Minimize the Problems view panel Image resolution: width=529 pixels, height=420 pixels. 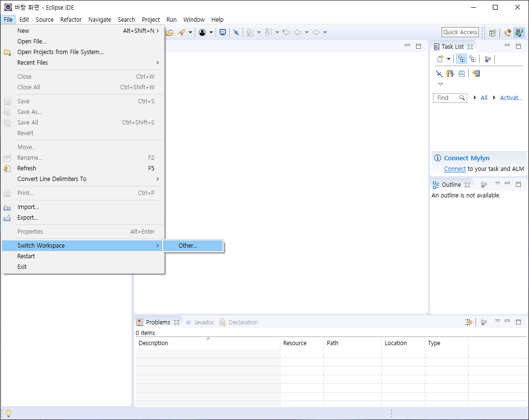(507, 321)
